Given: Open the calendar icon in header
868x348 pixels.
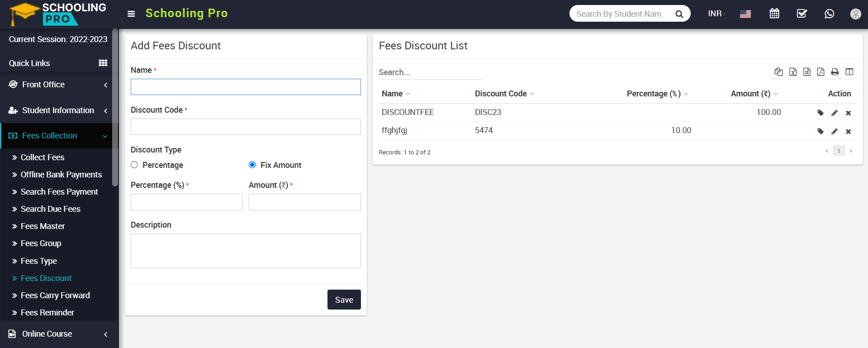Looking at the screenshot, I should pos(774,14).
